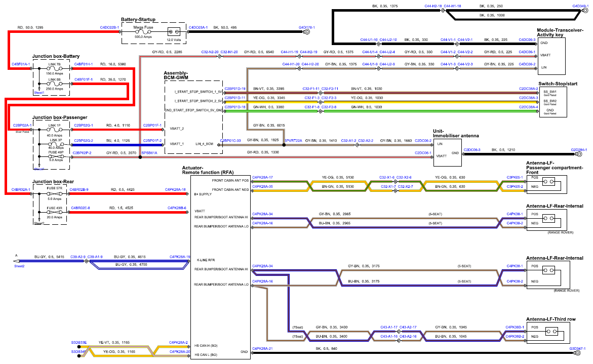This screenshot has width=593, height=364.
Task: Select the LINK 5B fusible link symbol
Action: 55,84
